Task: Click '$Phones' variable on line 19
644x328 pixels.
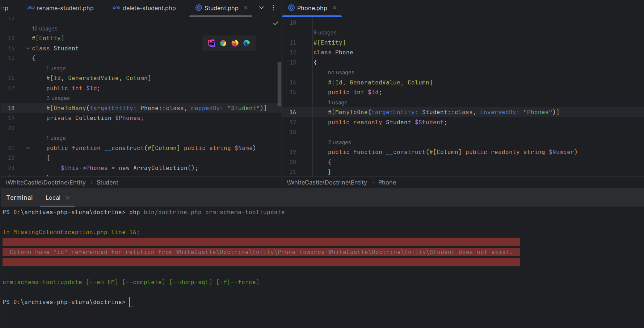Action: tap(127, 118)
